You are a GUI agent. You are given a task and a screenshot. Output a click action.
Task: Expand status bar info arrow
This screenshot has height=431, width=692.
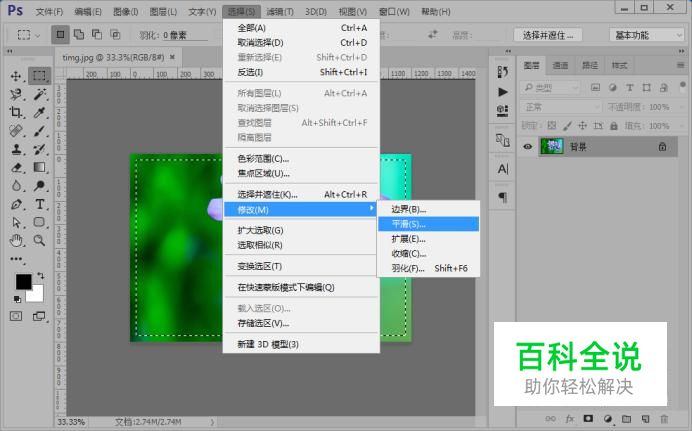(212, 422)
